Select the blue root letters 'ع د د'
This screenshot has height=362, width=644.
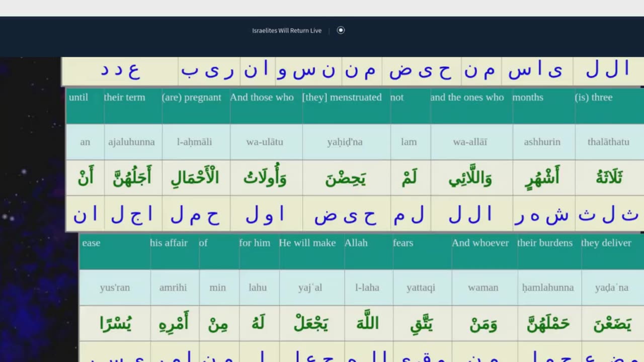coord(120,70)
